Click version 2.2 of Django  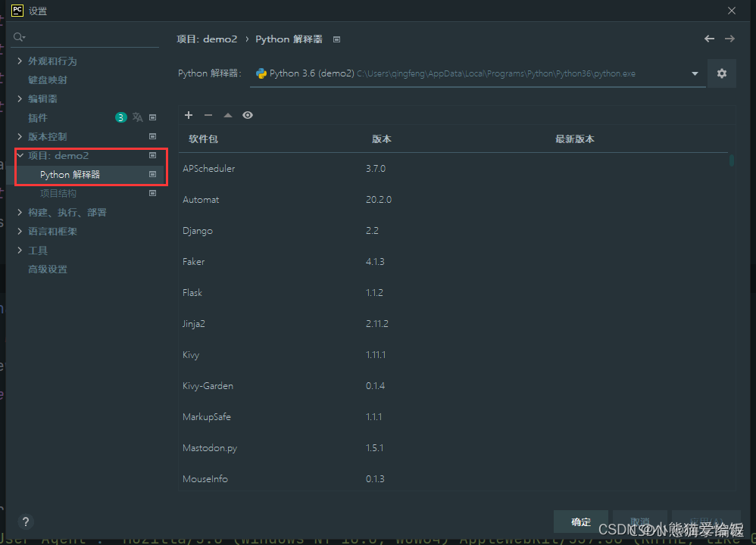372,230
